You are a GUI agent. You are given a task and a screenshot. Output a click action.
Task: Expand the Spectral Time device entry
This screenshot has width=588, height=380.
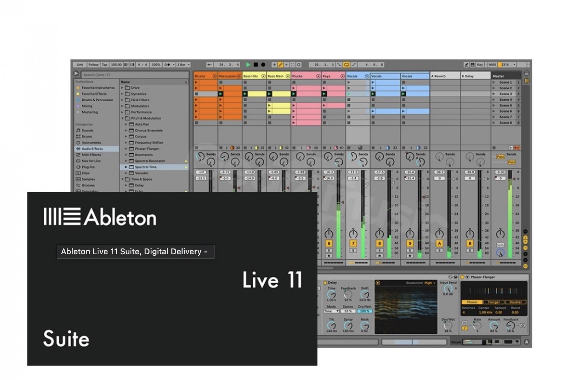click(126, 167)
